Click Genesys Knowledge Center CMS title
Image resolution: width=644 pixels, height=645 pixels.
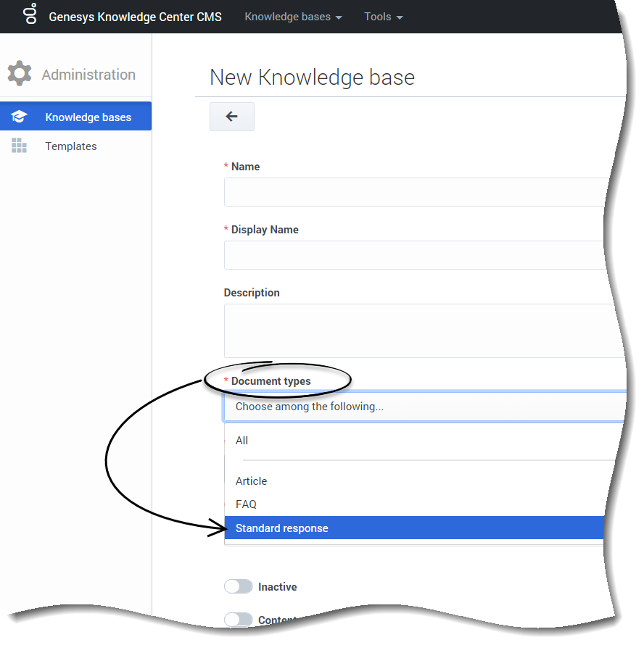click(135, 17)
